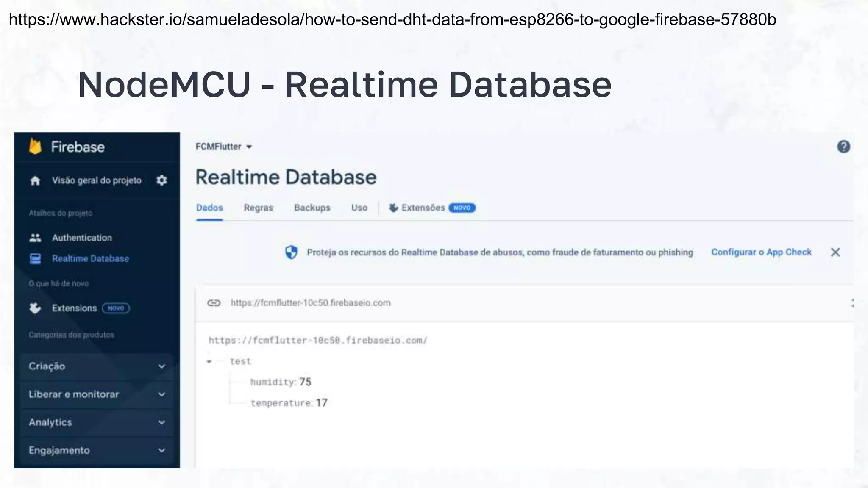Open project settings gear icon
868x488 pixels.
click(161, 180)
